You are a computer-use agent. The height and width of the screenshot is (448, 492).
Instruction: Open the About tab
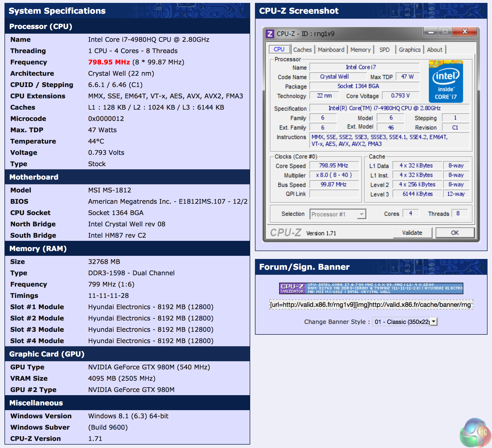tap(435, 50)
